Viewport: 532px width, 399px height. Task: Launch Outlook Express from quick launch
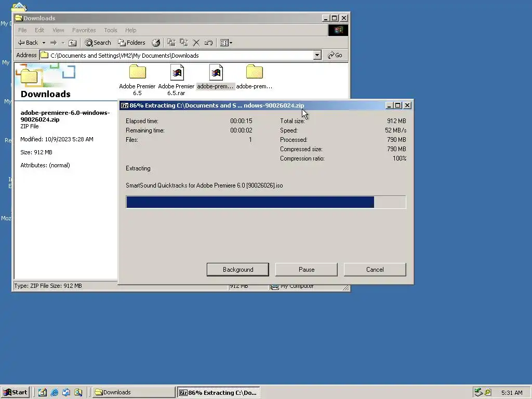click(x=66, y=392)
